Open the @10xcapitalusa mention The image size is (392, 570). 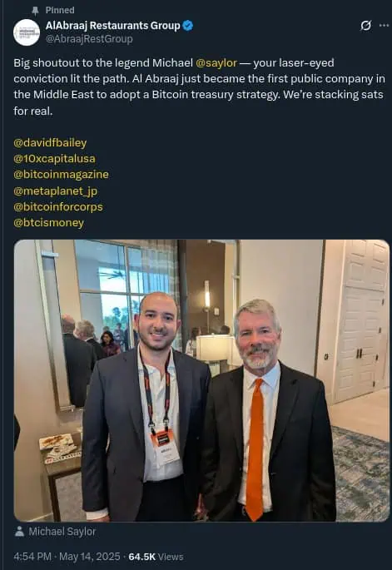54,158
